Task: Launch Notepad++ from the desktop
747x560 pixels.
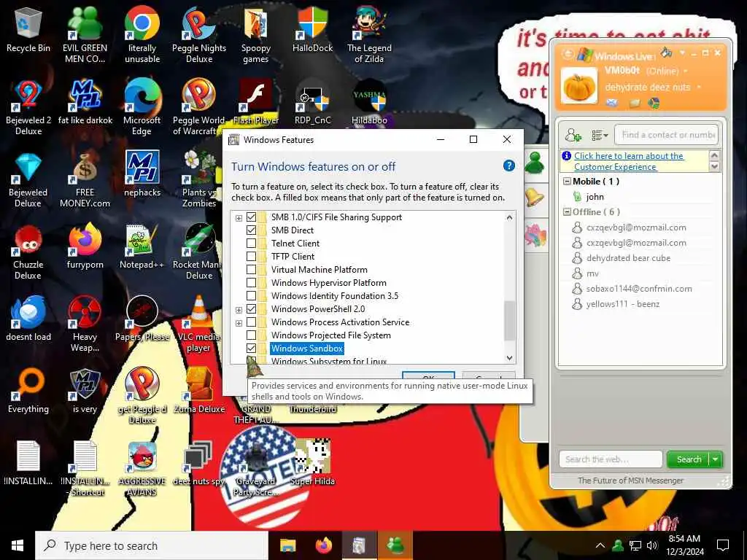Action: (142, 246)
